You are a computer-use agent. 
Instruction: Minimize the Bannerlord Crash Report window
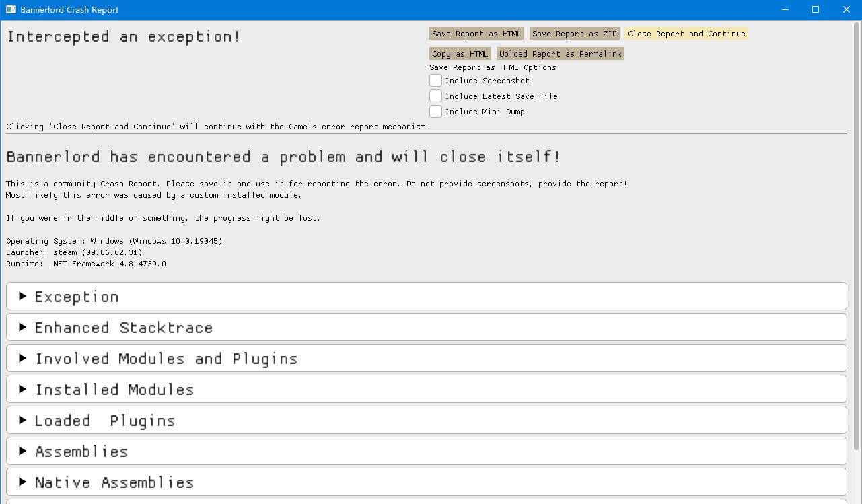785,9
